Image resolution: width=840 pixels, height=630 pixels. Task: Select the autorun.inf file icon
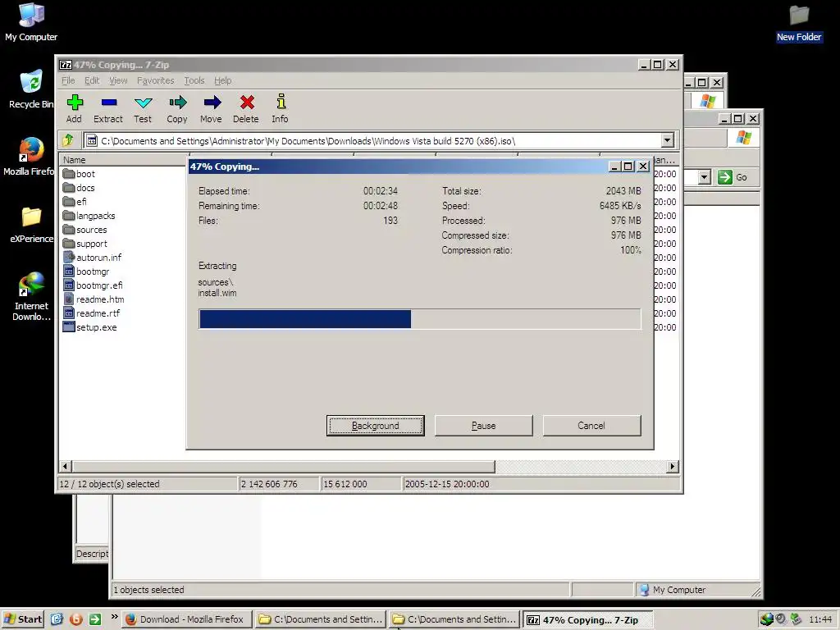point(69,257)
